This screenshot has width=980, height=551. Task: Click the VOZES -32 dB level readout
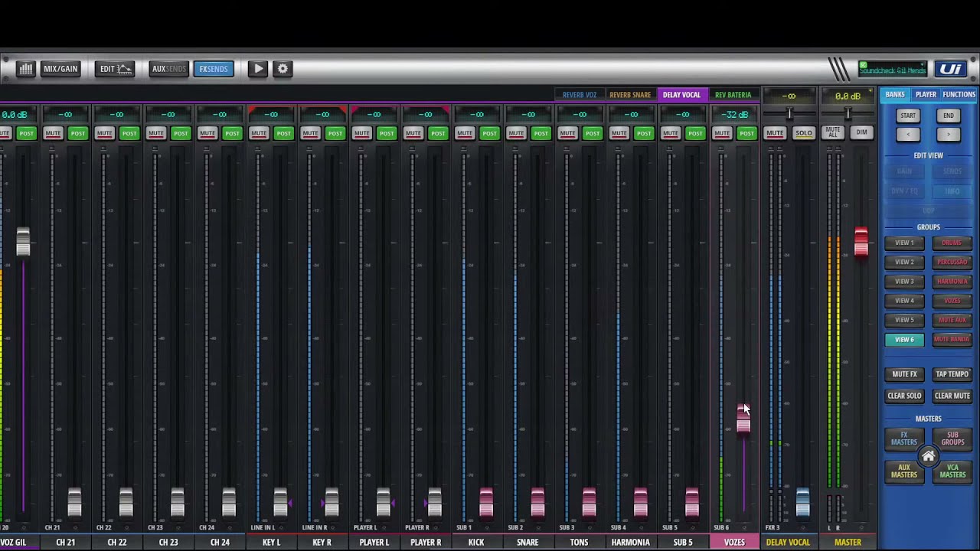pos(733,115)
